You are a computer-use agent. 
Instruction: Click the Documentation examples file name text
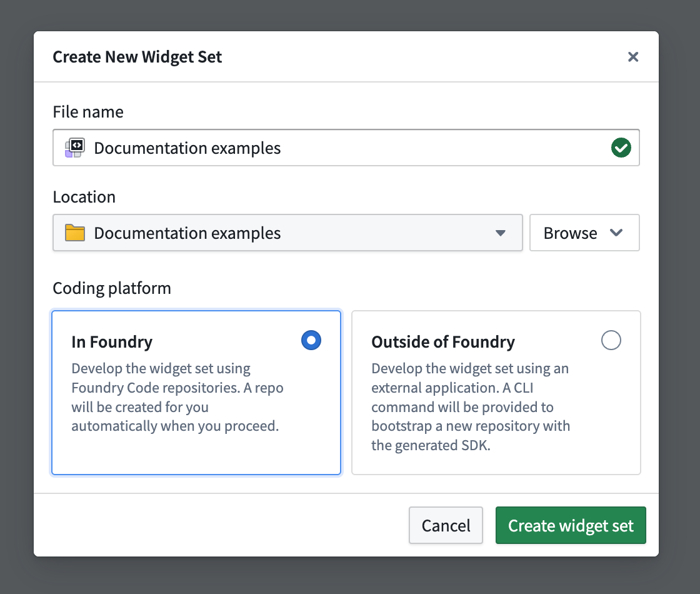click(187, 148)
